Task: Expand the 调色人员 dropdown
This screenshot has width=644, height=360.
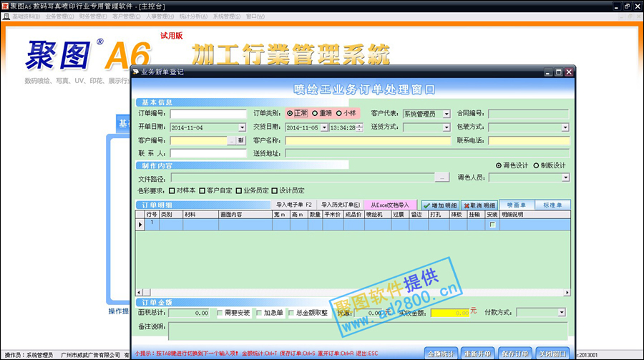Action: (x=565, y=177)
